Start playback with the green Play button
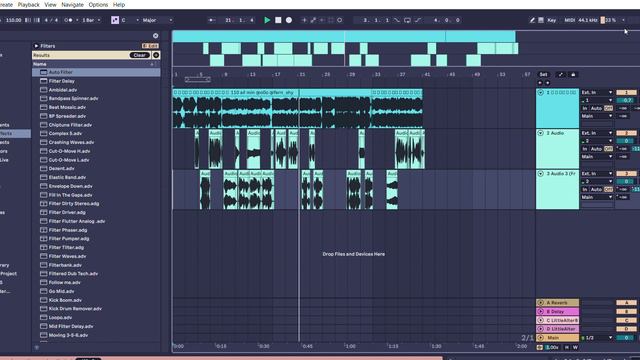This screenshot has height=360, width=640. tap(267, 20)
